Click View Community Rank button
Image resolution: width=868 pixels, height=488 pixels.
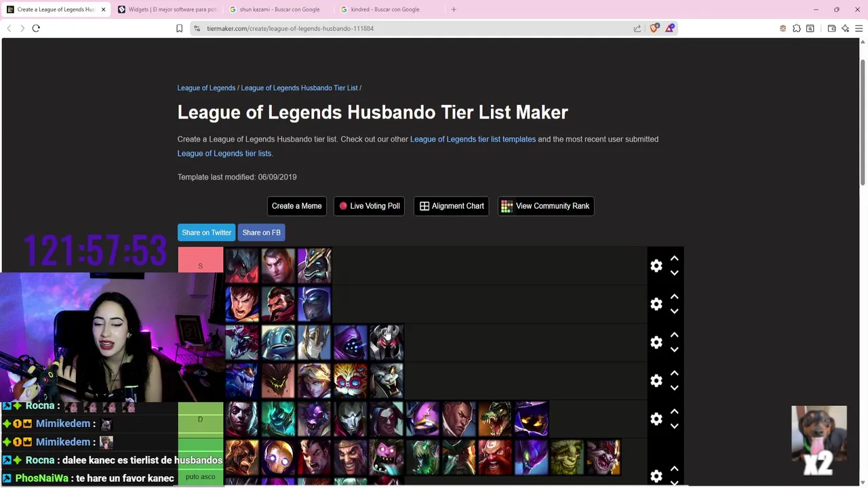546,206
